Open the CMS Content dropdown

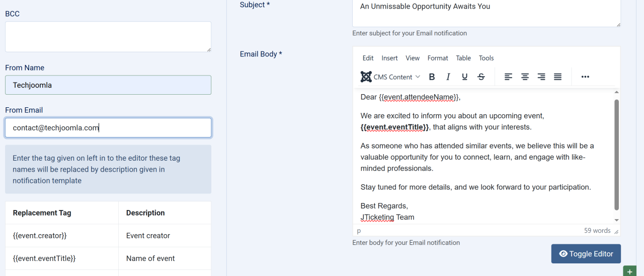[x=390, y=77]
